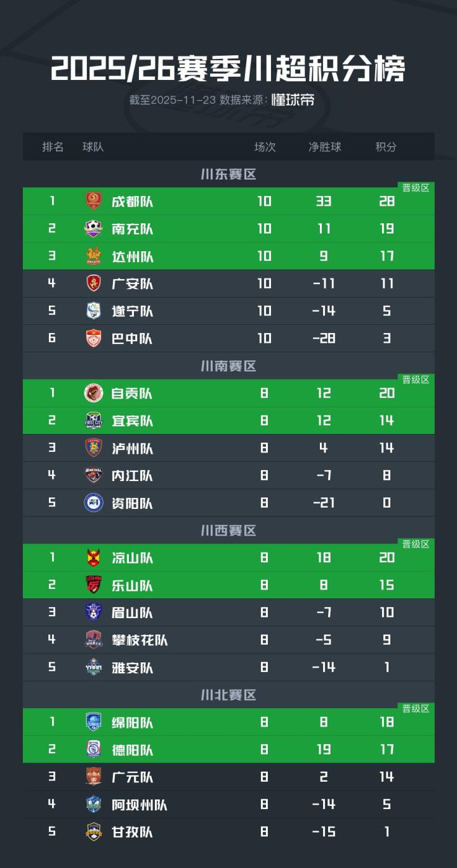Screen dimensions: 457x868
Task: Click the 积分 column header
Action: pos(386,147)
